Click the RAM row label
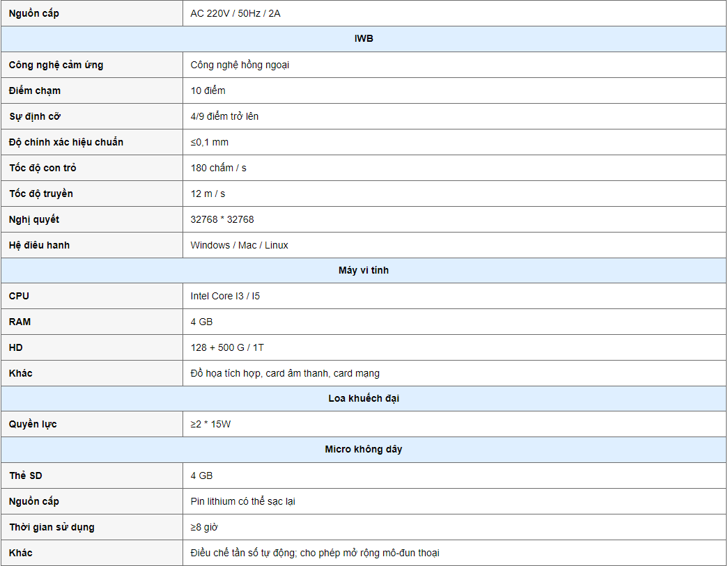This screenshot has width=728, height=566. tap(20, 322)
